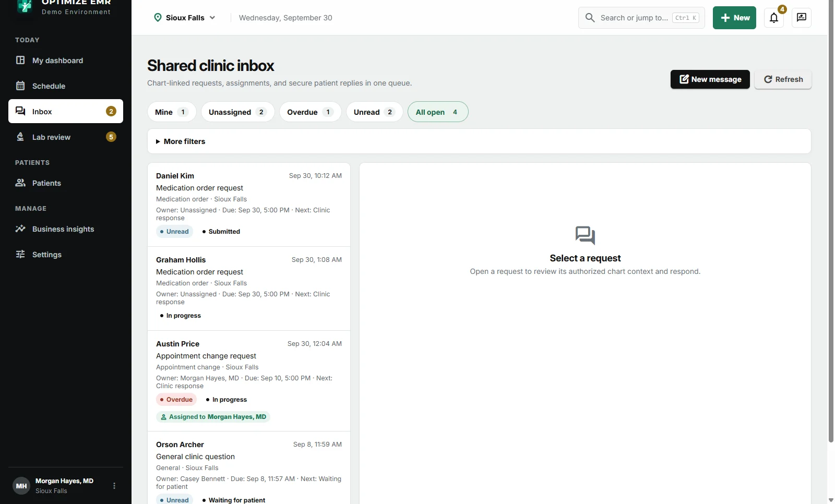Select the Mine filter tab

[172, 112]
